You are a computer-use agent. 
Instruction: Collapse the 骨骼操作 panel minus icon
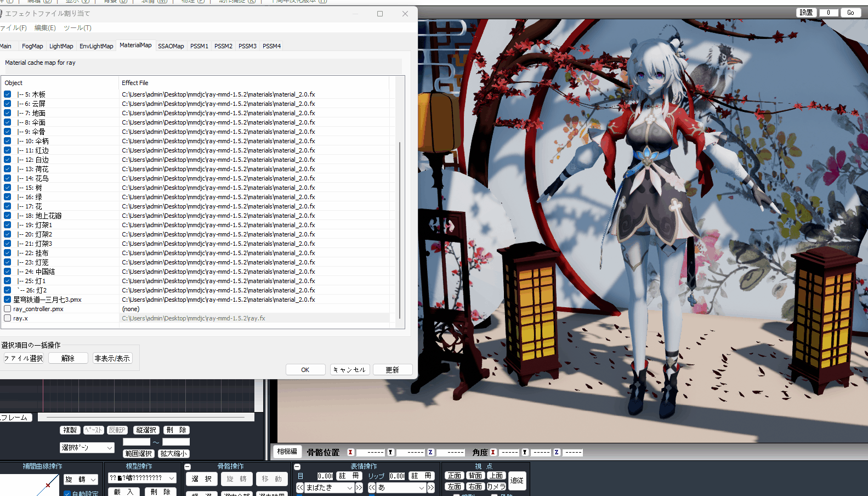[188, 467]
